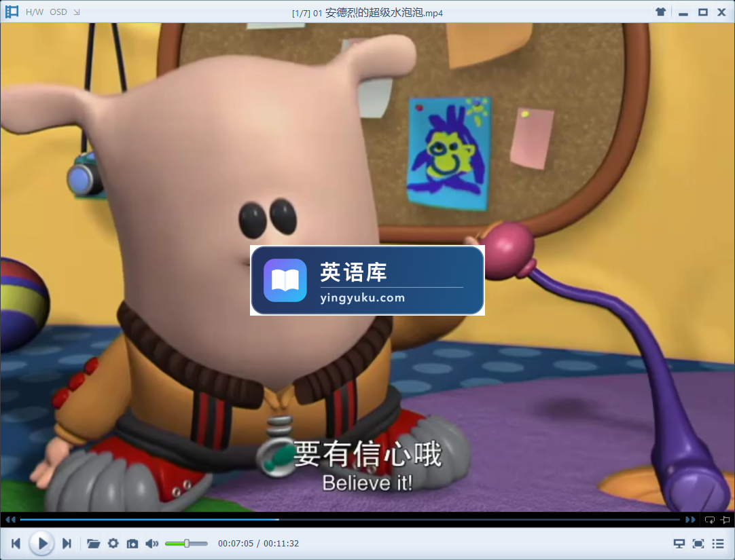Open the player main menu logo icon

12,12
